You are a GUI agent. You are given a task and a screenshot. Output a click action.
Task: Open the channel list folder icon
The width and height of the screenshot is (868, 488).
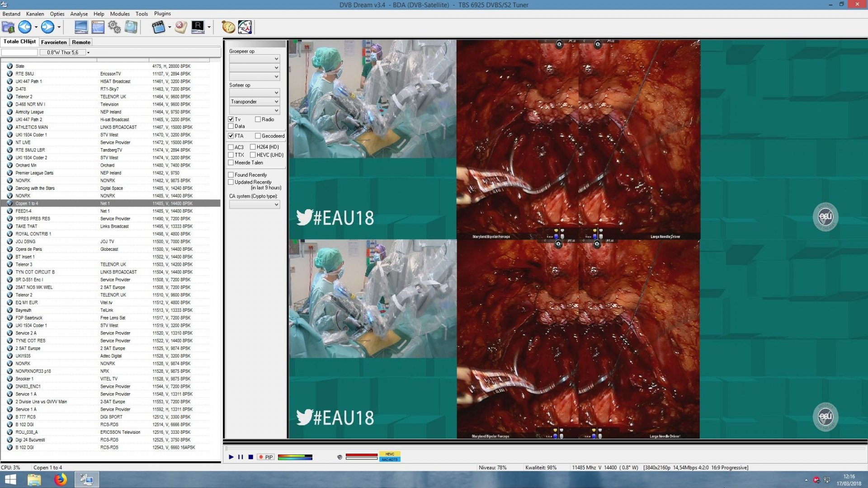point(8,27)
